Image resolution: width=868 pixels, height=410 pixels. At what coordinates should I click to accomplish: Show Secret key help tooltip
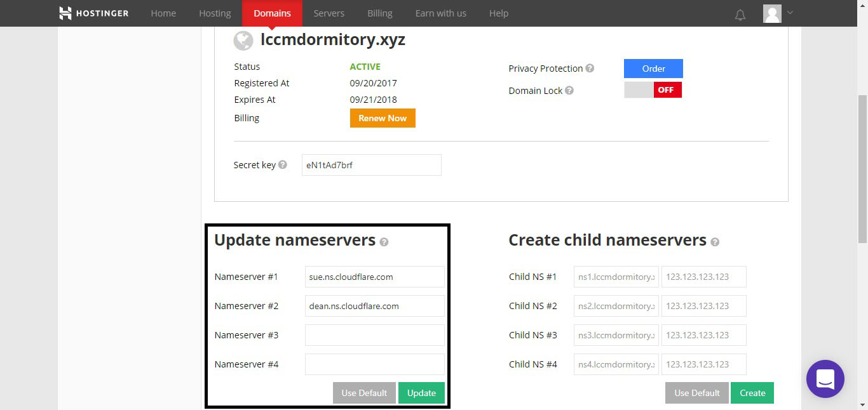[283, 164]
